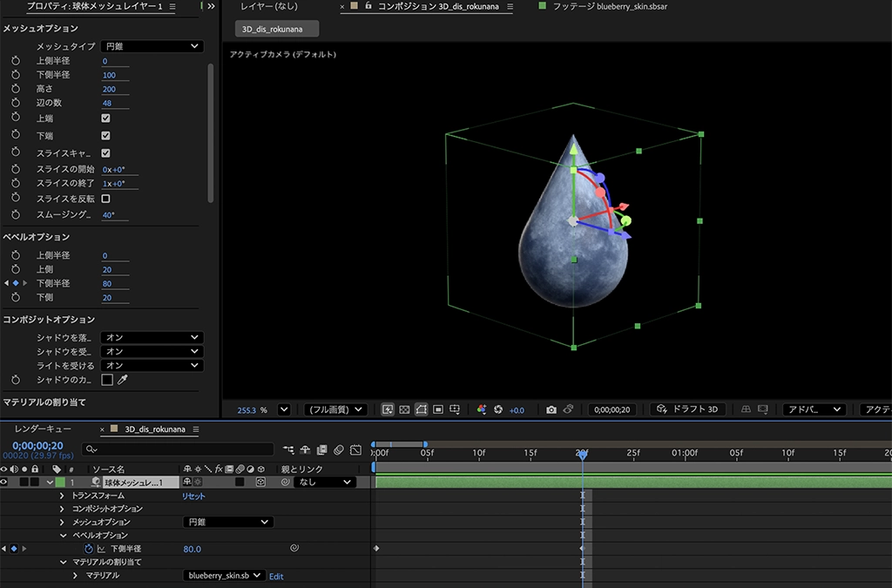The height and width of the screenshot is (588, 892).
Task: Click the graph editor icon in timeline
Action: click(x=355, y=449)
